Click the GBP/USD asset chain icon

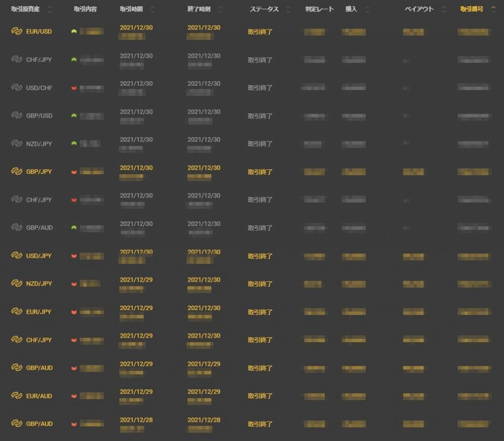(17, 116)
